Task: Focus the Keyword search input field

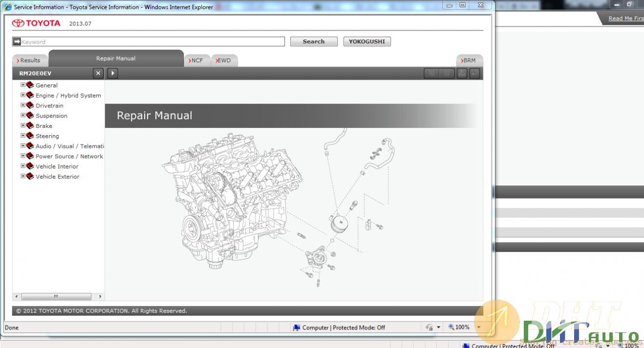Action: tap(149, 41)
